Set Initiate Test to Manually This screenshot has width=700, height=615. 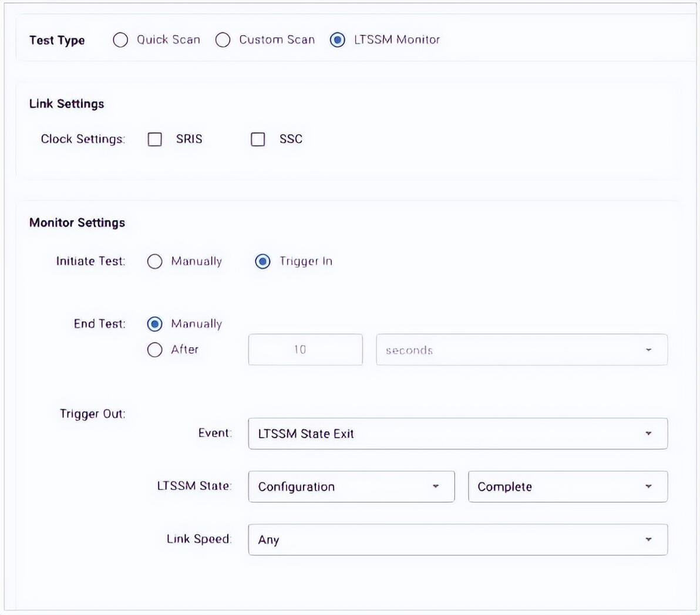coord(155,261)
